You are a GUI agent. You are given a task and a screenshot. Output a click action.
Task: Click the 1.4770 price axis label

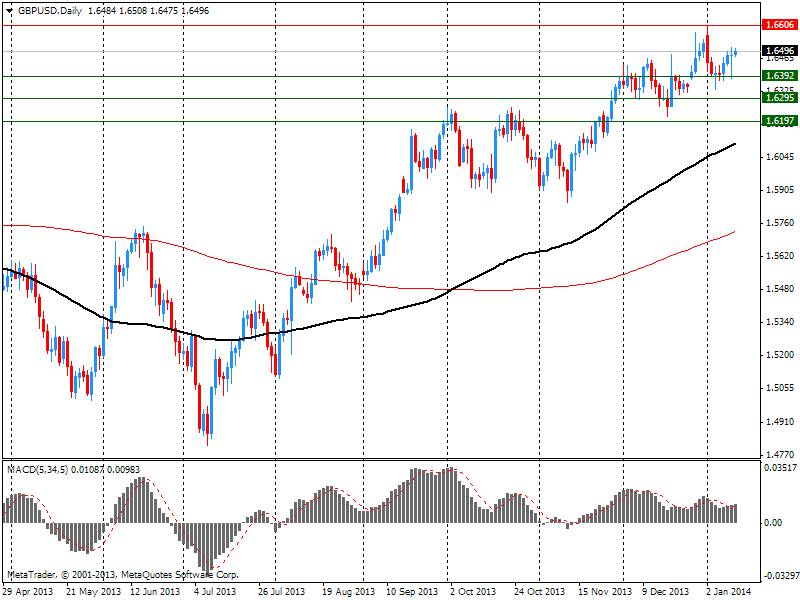tap(780, 454)
